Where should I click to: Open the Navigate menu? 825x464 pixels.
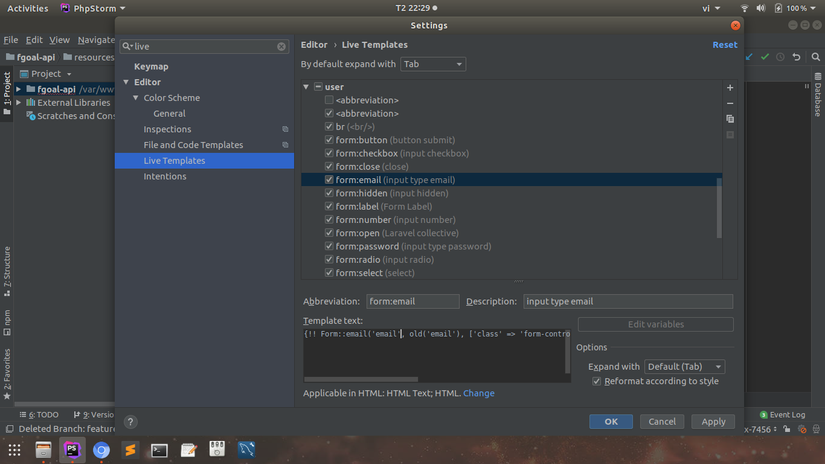[96, 40]
